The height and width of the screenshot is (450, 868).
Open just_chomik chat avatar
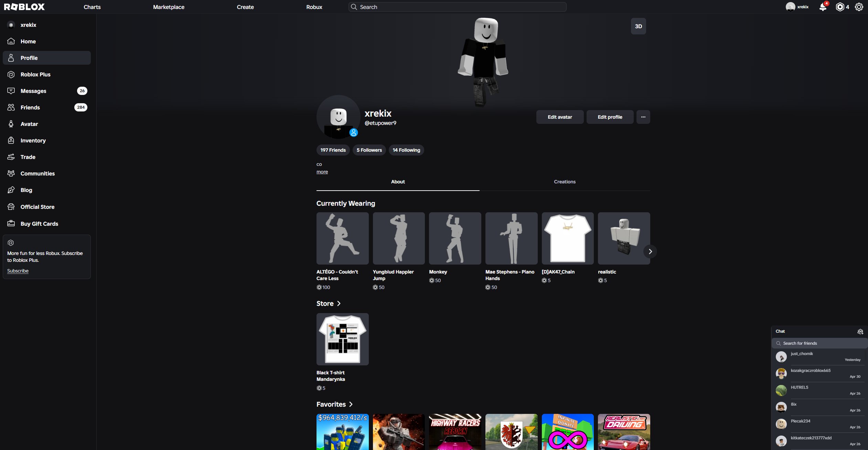click(x=781, y=357)
